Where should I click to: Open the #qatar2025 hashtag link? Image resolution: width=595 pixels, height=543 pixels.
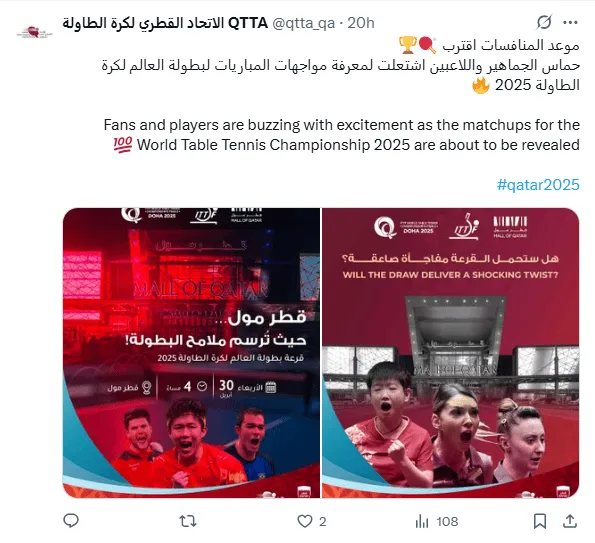pyautogui.click(x=538, y=185)
